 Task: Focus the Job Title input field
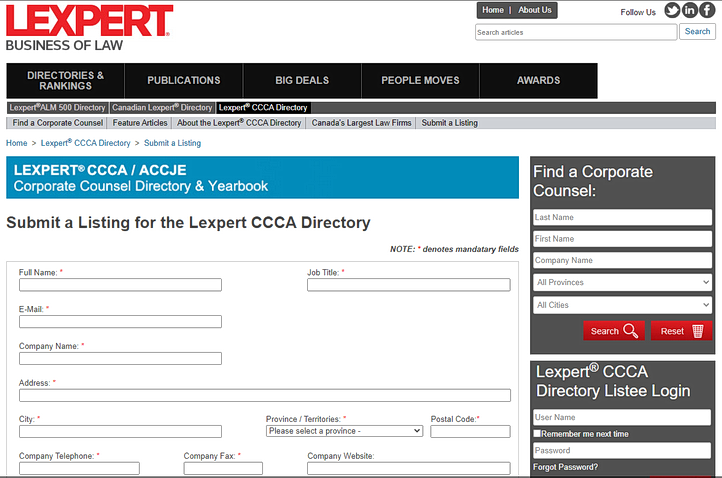pos(409,285)
